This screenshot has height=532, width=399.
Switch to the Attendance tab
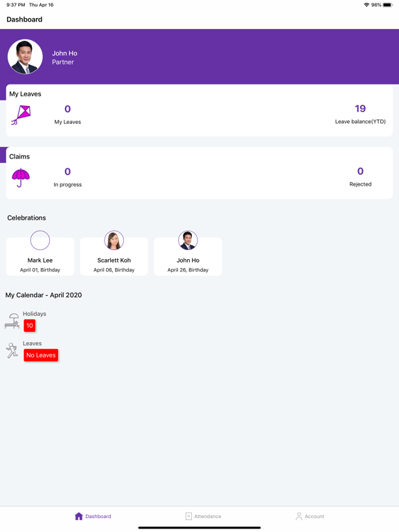click(x=204, y=516)
